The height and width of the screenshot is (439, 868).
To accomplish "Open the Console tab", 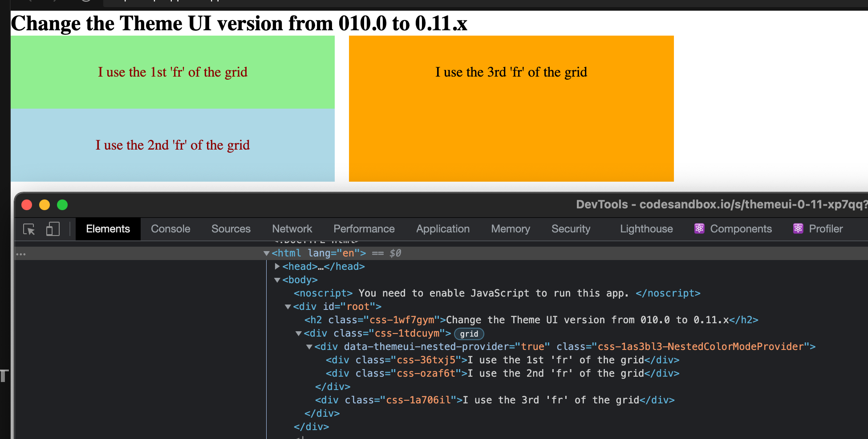I will (170, 229).
